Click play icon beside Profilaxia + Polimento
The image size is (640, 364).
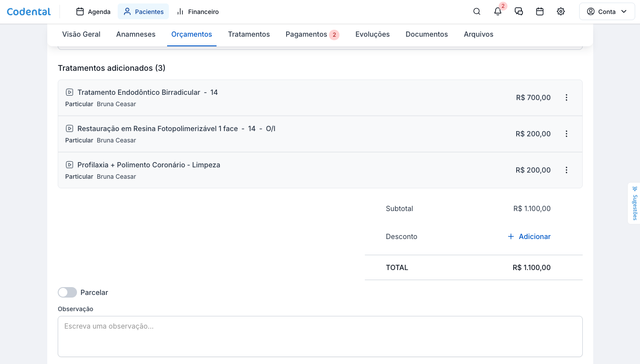pyautogui.click(x=69, y=165)
